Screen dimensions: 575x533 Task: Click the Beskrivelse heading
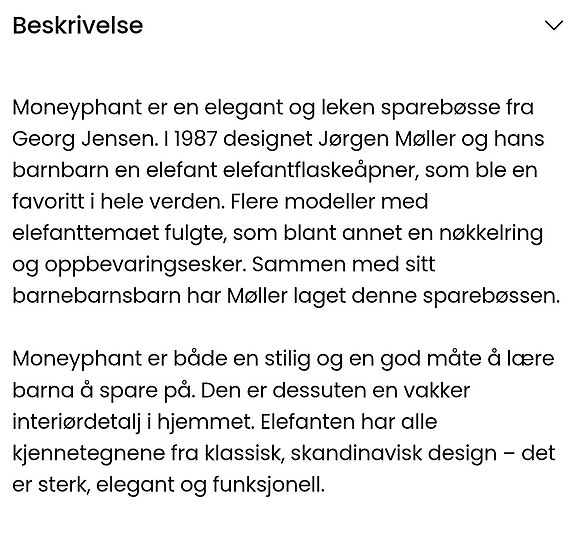click(x=78, y=25)
